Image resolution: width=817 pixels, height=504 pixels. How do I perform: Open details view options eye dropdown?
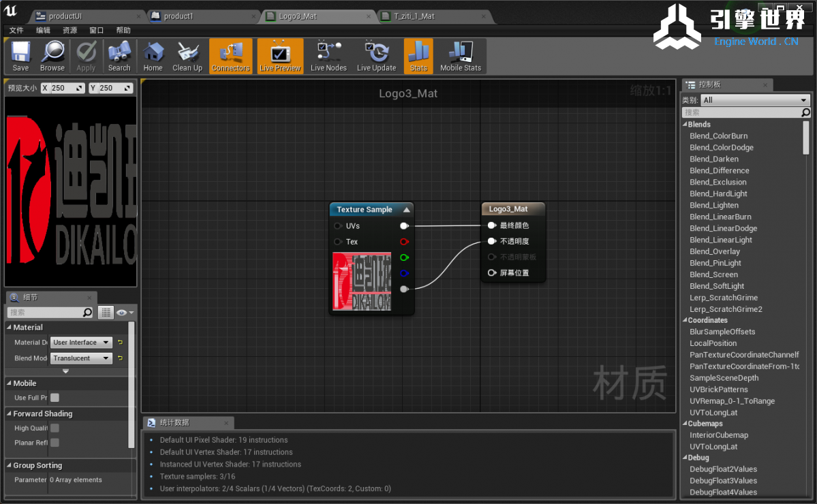tap(125, 313)
